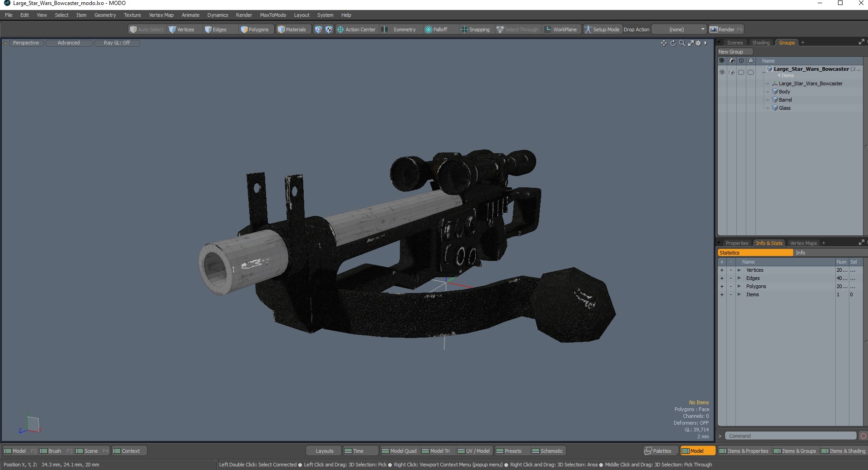Click the camera render column header icon
The image size is (868, 470).
(732, 61)
